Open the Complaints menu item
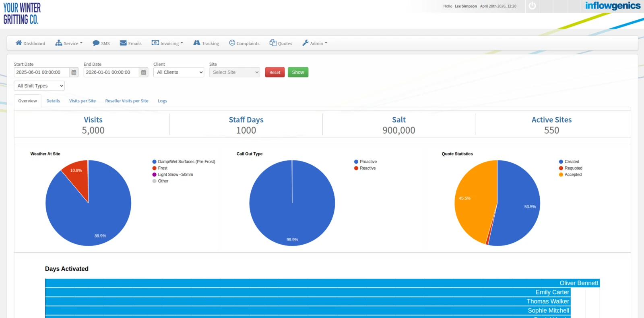 pos(244,43)
